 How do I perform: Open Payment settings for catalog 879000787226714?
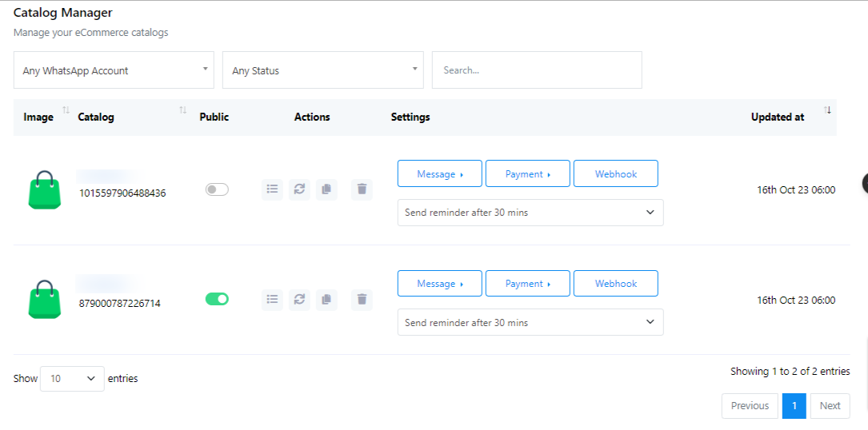pyautogui.click(x=527, y=284)
